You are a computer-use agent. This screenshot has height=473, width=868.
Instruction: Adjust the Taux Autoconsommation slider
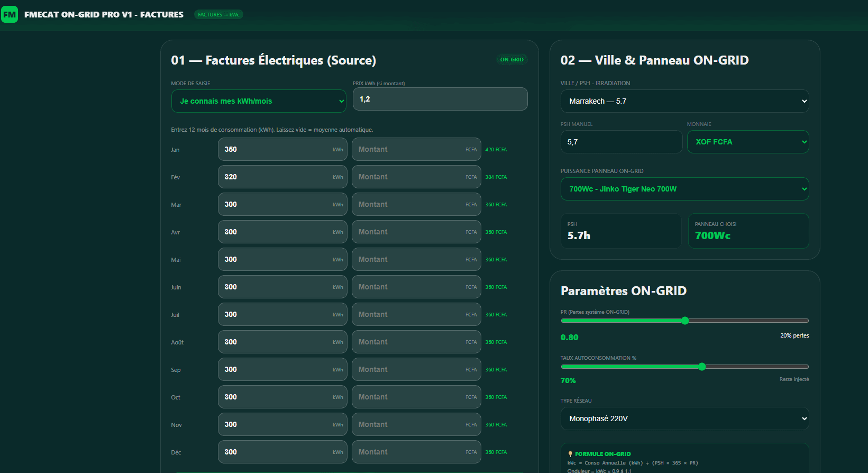pyautogui.click(x=684, y=367)
